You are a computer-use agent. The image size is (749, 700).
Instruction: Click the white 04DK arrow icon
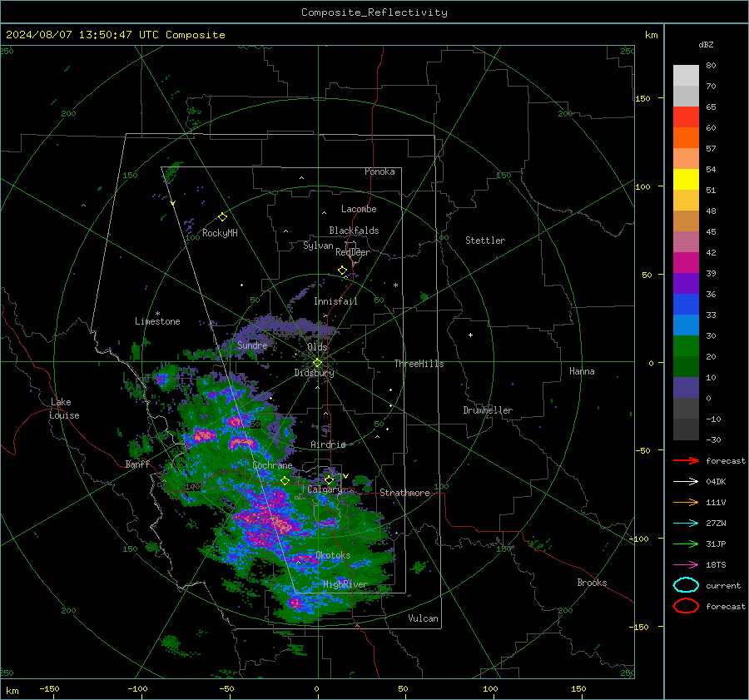686,482
